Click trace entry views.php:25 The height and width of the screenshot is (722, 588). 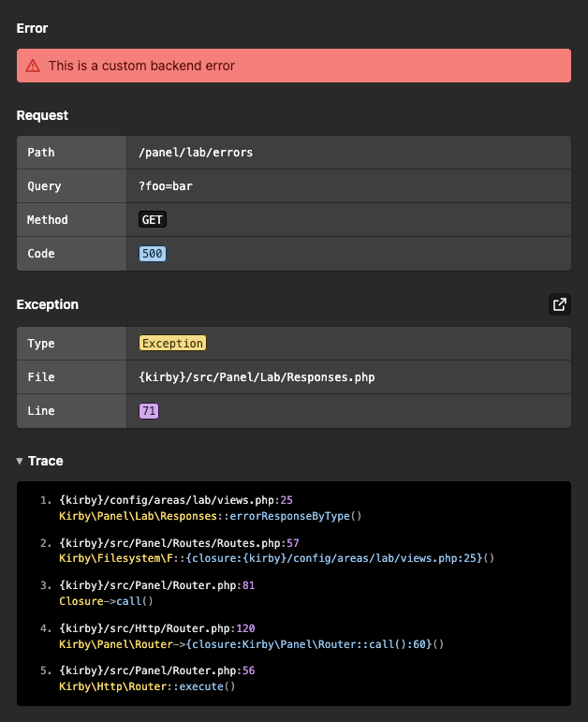pos(176,500)
